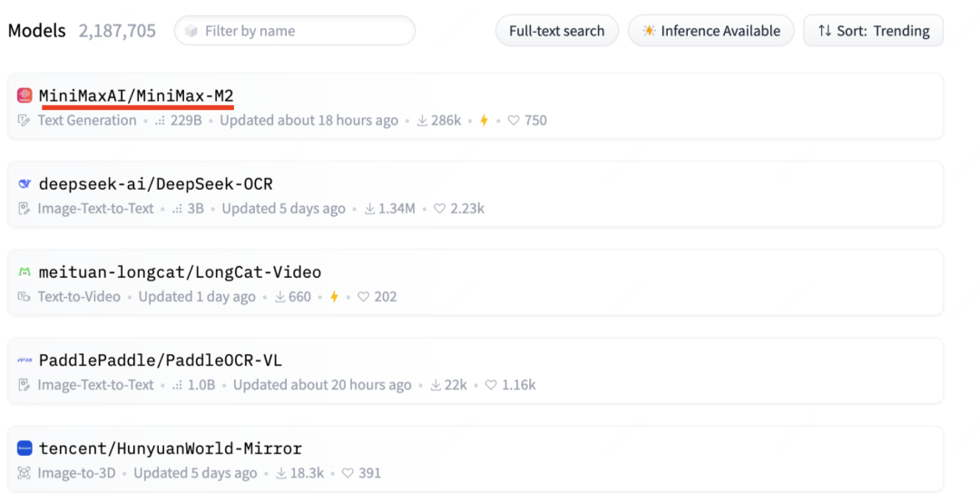Click the lightning inference icon on MiniMax-M2
980x494 pixels.
(x=484, y=121)
